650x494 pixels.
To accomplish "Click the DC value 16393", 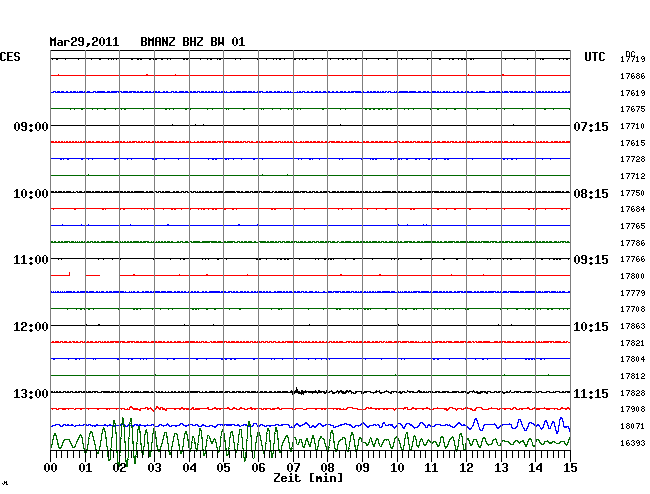I will (633, 443).
